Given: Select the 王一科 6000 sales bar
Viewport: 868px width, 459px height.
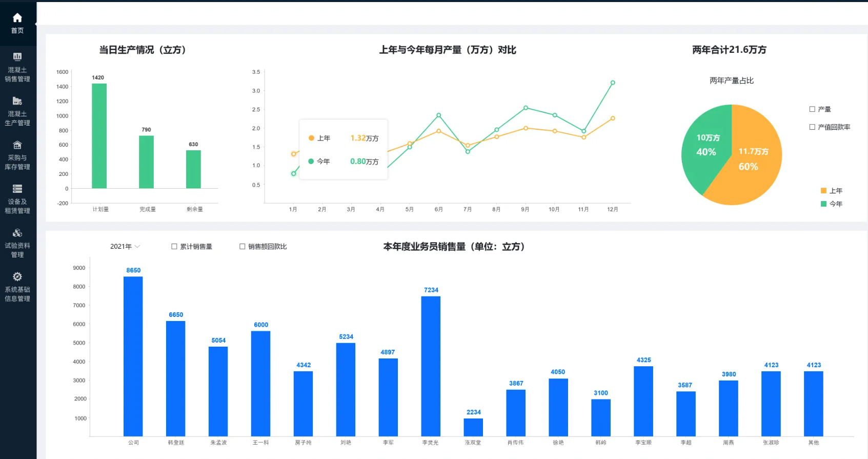Looking at the screenshot, I should tap(261, 384).
